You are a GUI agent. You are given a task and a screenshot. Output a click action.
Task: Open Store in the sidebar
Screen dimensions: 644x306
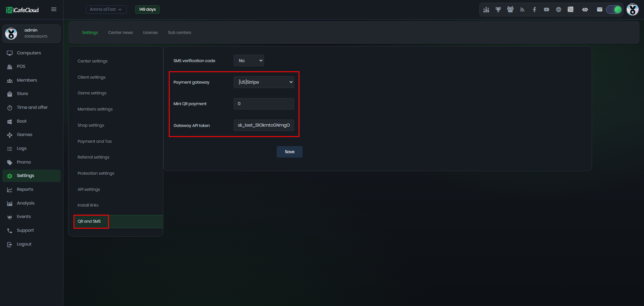click(32, 94)
